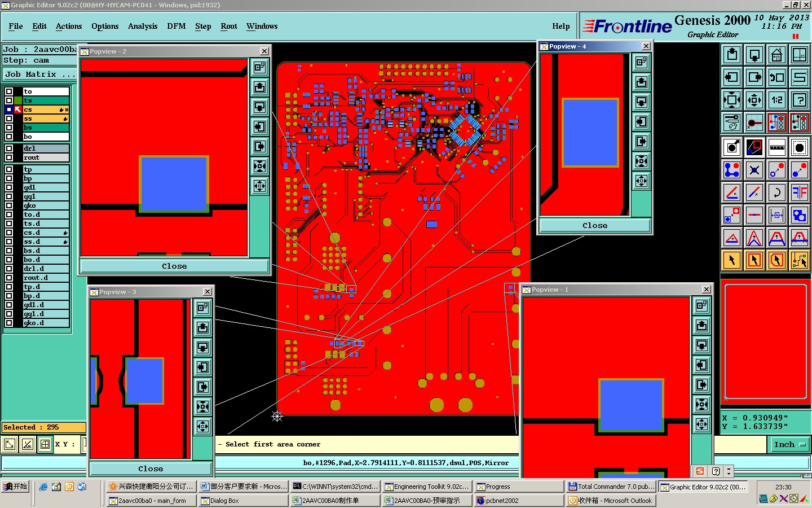The width and height of the screenshot is (812, 508).
Task: Click the mirror F icon
Action: click(x=800, y=192)
